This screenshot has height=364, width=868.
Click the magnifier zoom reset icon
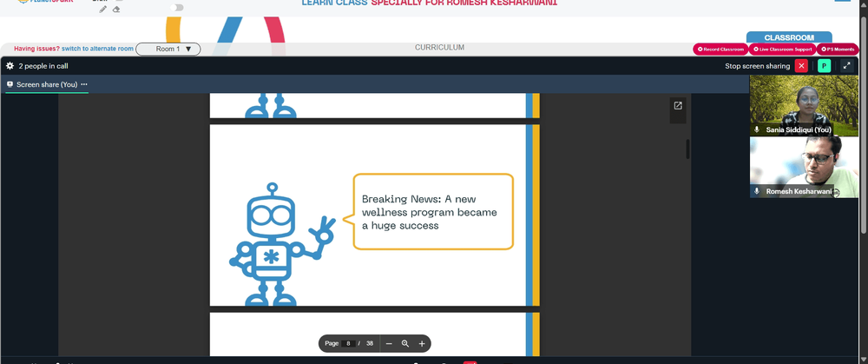click(x=405, y=343)
